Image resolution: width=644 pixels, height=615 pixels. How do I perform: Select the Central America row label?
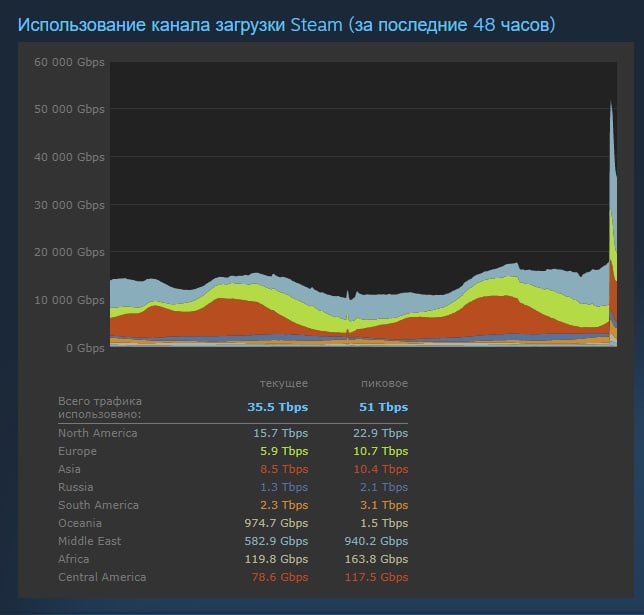102,578
